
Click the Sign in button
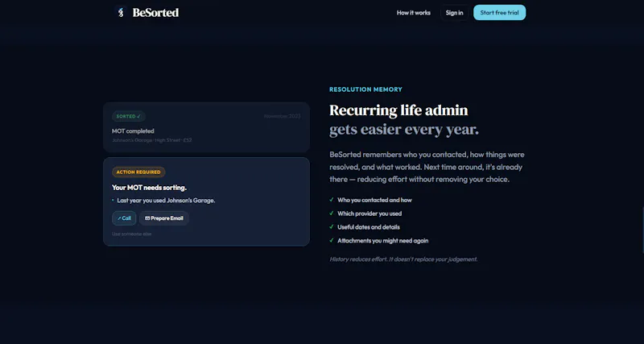coord(454,13)
